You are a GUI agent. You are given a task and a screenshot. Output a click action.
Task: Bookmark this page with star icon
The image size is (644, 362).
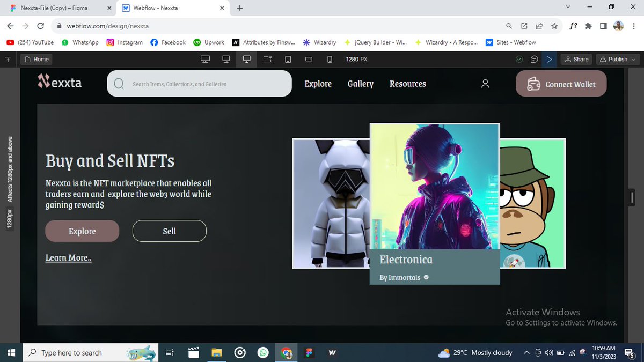[554, 26]
